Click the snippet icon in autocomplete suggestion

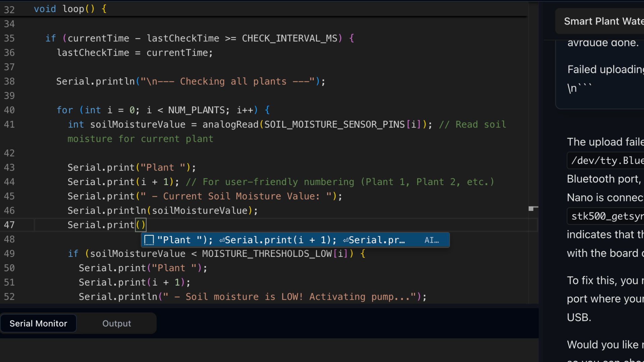pyautogui.click(x=149, y=240)
